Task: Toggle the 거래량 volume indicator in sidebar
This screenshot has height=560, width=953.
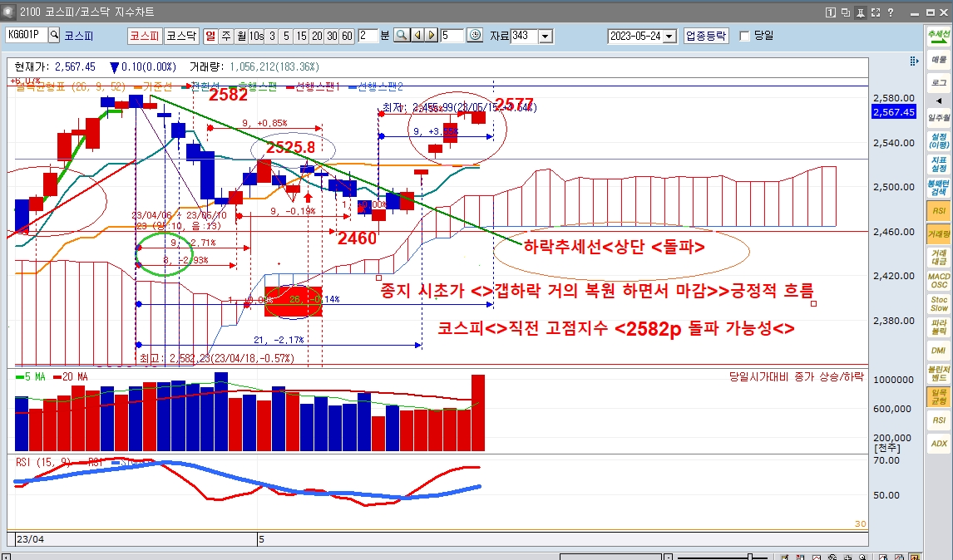Action: (x=939, y=234)
